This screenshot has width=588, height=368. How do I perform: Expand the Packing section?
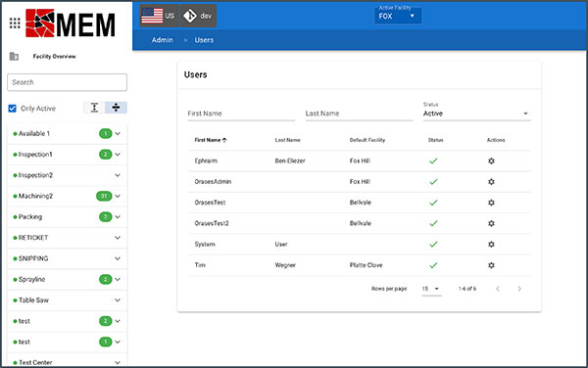point(118,216)
